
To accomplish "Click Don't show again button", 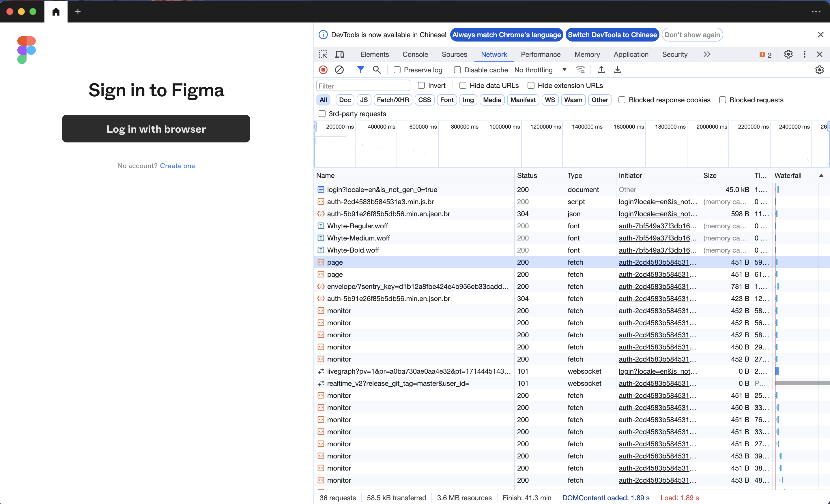I will (692, 35).
